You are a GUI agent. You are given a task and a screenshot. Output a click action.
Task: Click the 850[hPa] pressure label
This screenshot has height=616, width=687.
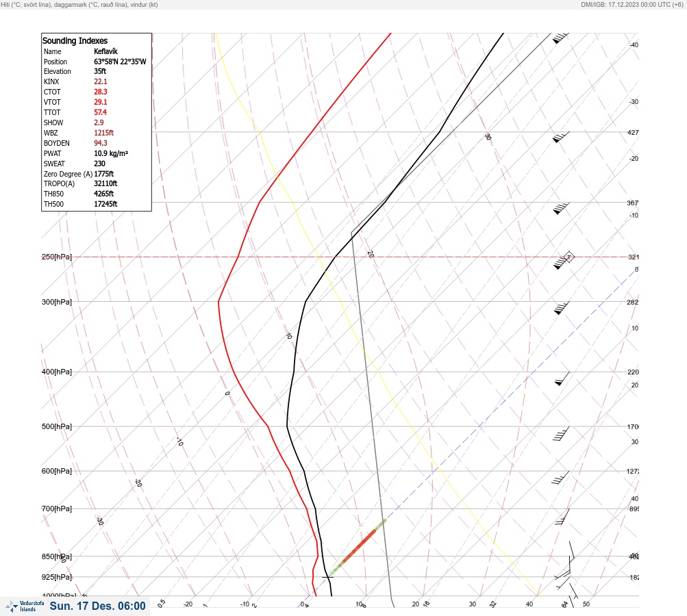(x=57, y=557)
